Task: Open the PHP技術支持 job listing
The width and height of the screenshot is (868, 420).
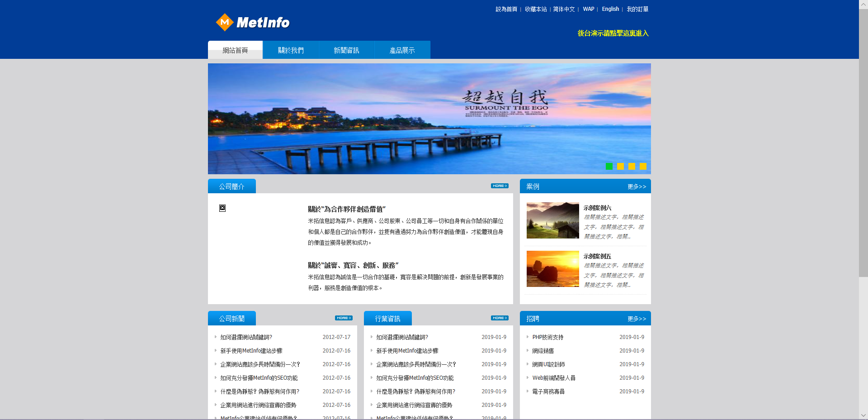Action: 547,337
